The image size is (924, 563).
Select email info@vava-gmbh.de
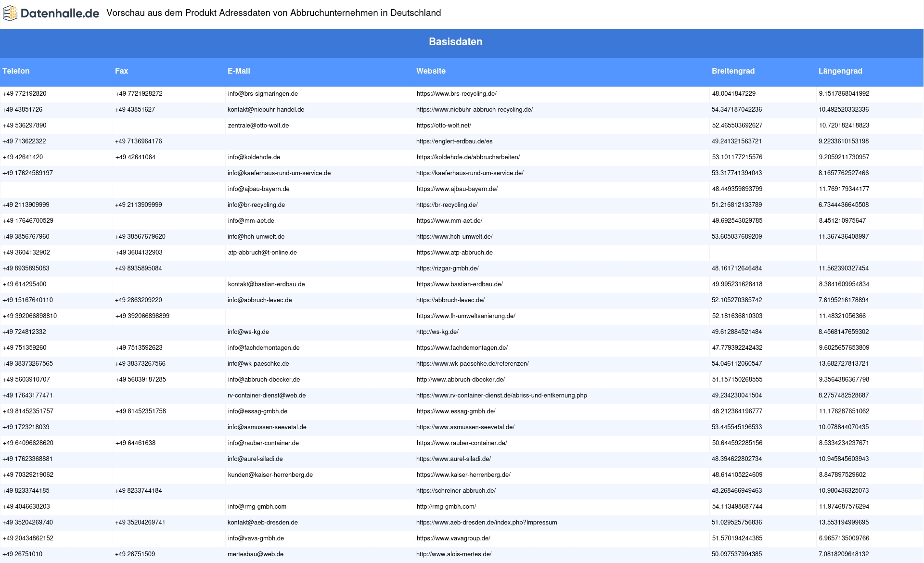point(256,538)
